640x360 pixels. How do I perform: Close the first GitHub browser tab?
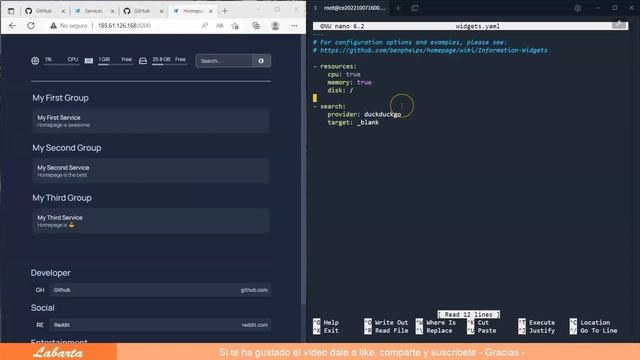[x=63, y=11]
